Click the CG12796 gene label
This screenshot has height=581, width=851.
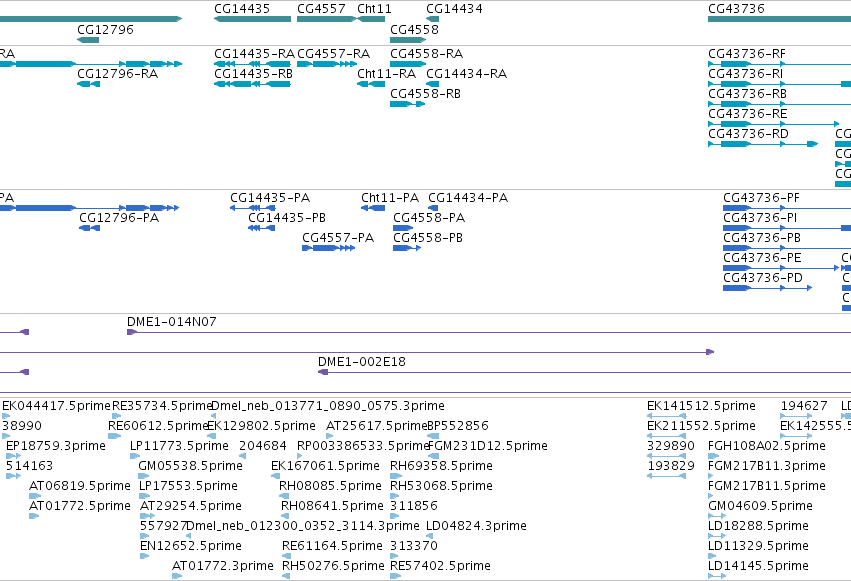tap(105, 29)
